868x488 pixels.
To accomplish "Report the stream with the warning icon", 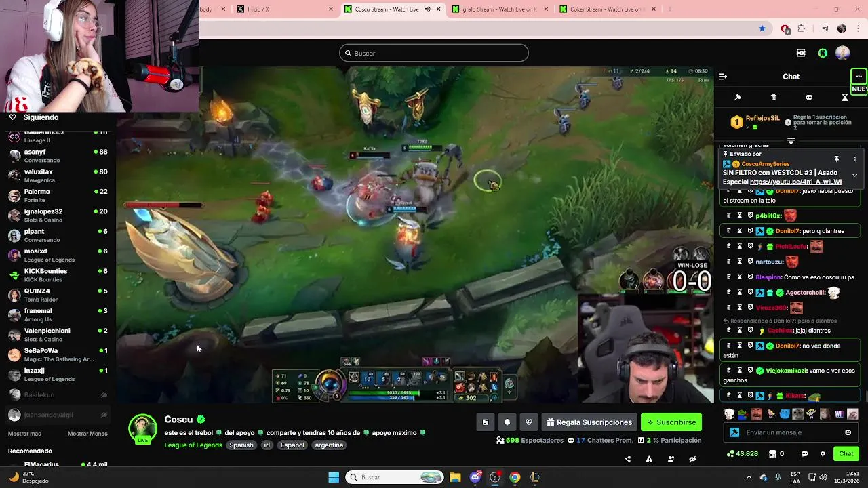I will pos(649,459).
